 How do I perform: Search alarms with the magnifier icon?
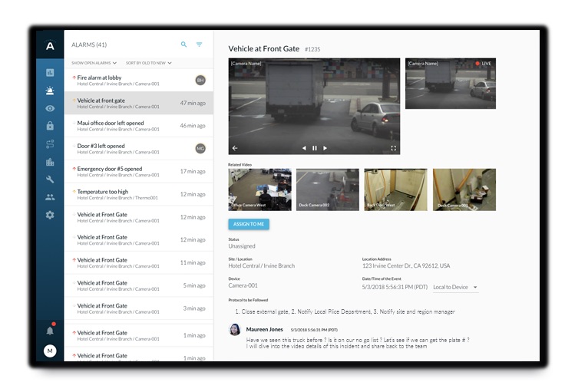coord(183,44)
